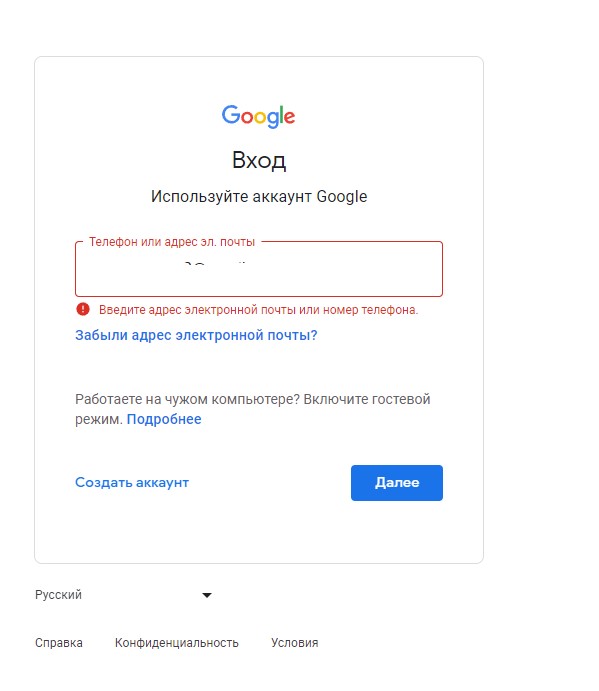This screenshot has height=691, width=599.
Task: Open the Создать аккаунт link
Action: (132, 483)
